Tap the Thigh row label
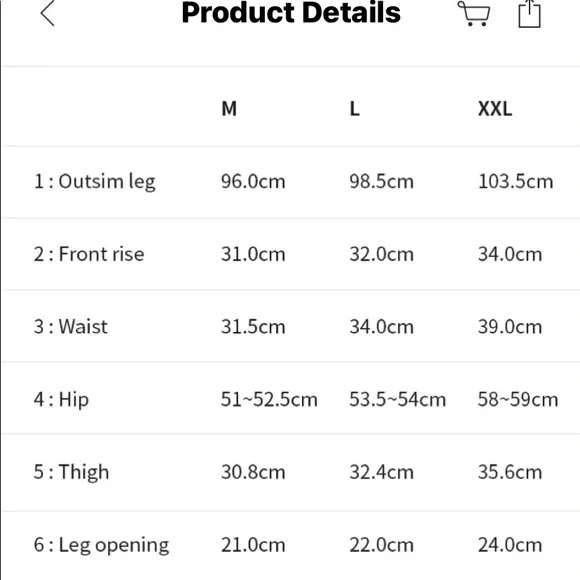The width and height of the screenshot is (580, 580). tap(71, 472)
